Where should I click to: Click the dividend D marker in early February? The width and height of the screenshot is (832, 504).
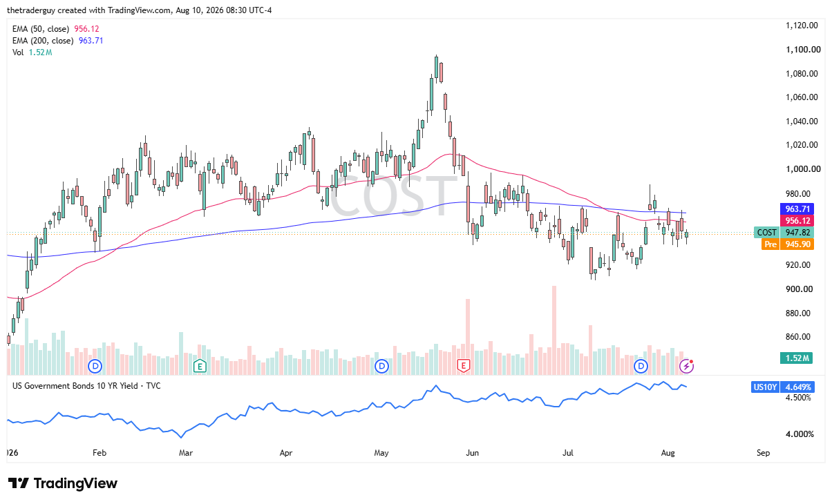[95, 365]
